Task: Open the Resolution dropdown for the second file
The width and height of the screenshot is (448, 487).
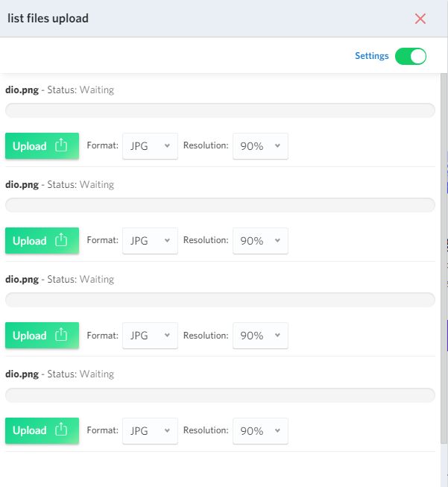Action: 260,241
